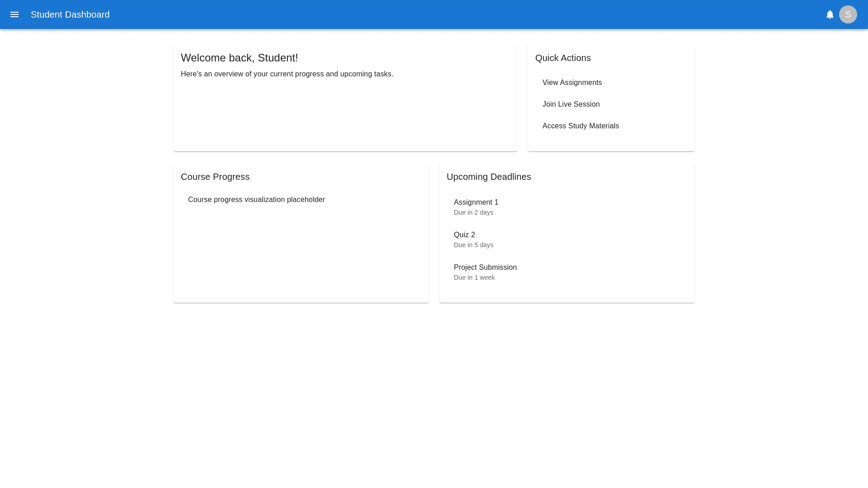Click the notifications bell icon
Viewport: 868px width, 488px height.
tap(830, 14)
